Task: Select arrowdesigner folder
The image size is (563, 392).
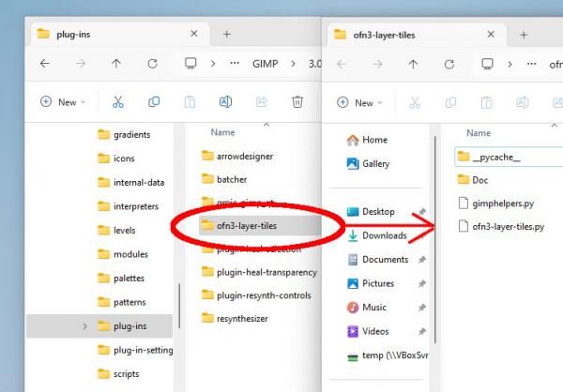Action: (237, 157)
